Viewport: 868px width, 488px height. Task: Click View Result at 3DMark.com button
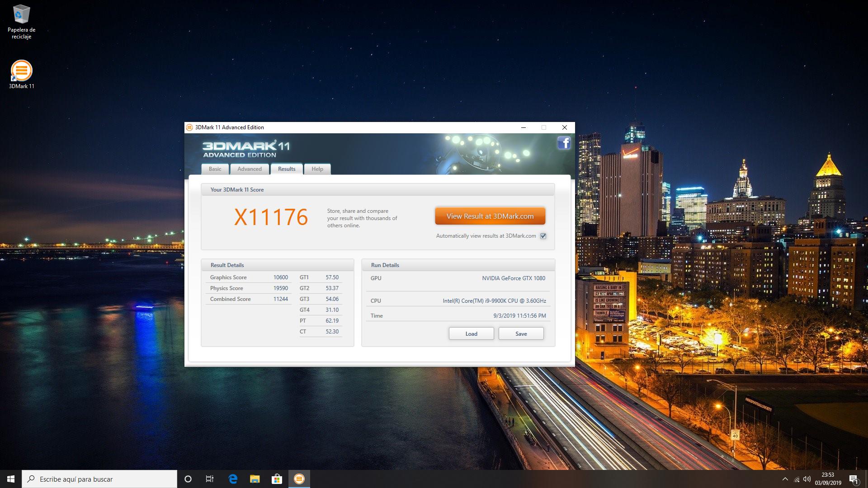pos(490,216)
